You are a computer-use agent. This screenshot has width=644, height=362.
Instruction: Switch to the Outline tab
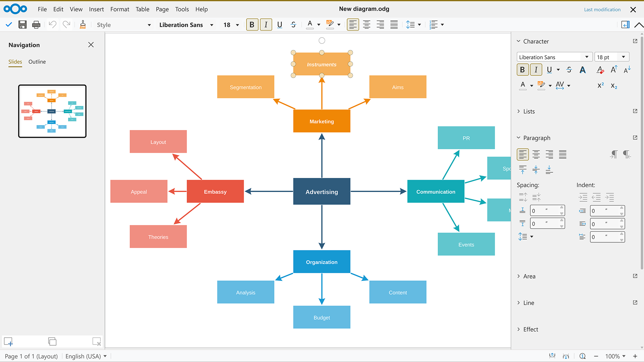click(x=37, y=62)
